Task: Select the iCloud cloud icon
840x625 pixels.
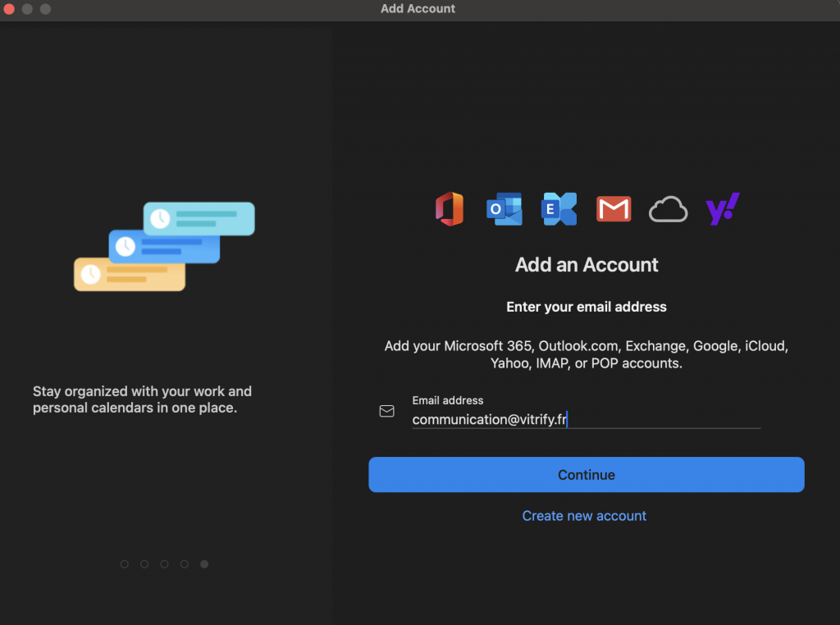Action: tap(668, 210)
